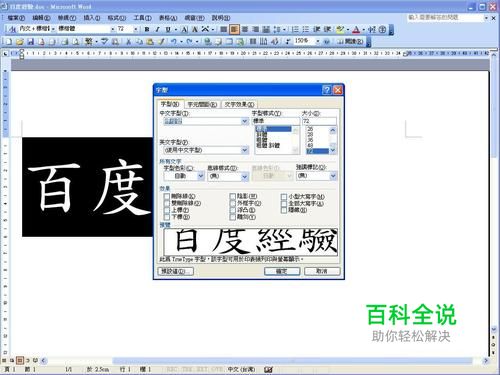Click the increase indent icon
Image resolution: width=500 pixels, height=375 pixels.
[x=327, y=30]
